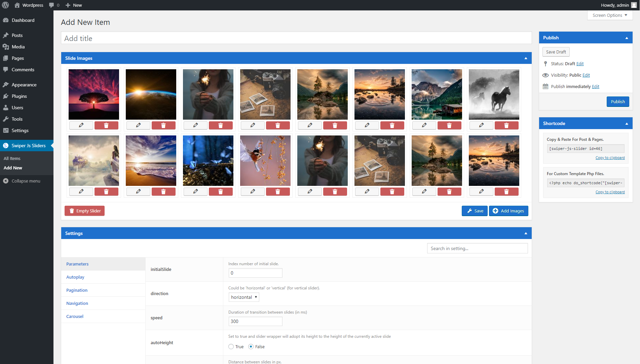Expand the Screen Options dropdown
Image resolution: width=640 pixels, height=364 pixels.
(610, 15)
